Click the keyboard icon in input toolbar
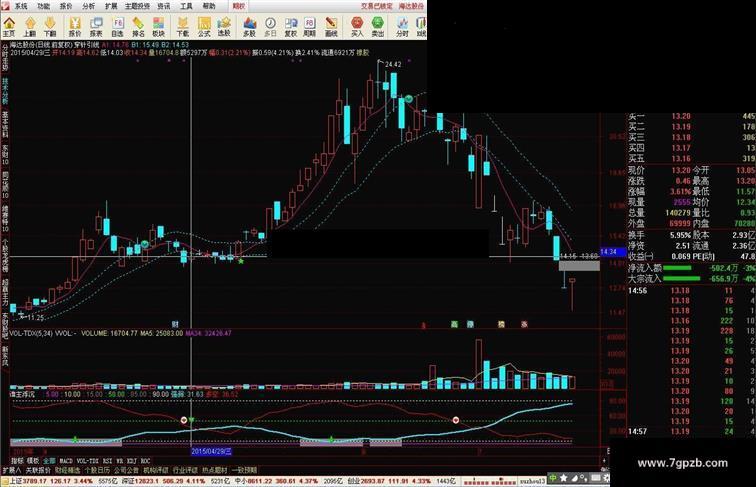756x487 pixels. click(596, 478)
